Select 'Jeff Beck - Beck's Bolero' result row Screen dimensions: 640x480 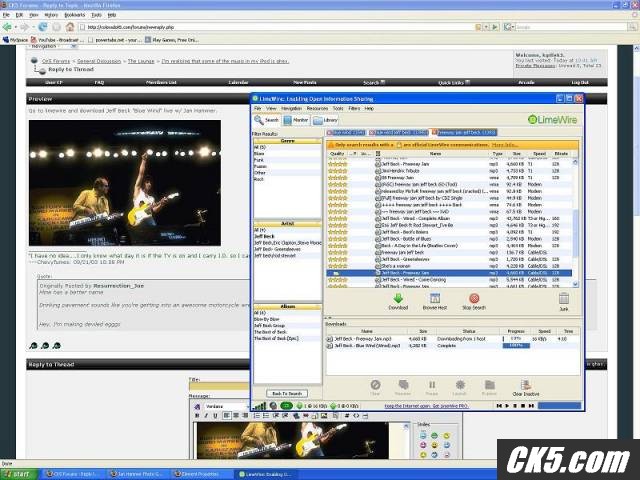tap(449, 232)
